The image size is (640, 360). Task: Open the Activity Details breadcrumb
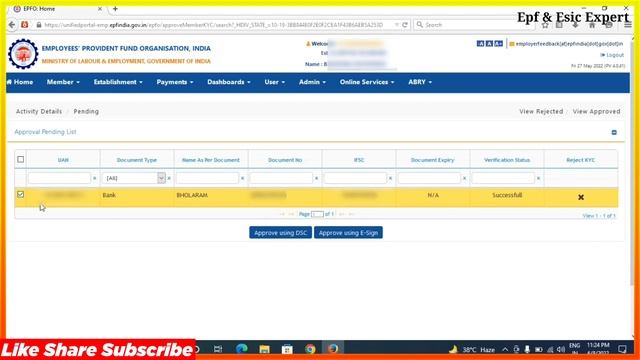tap(39, 111)
